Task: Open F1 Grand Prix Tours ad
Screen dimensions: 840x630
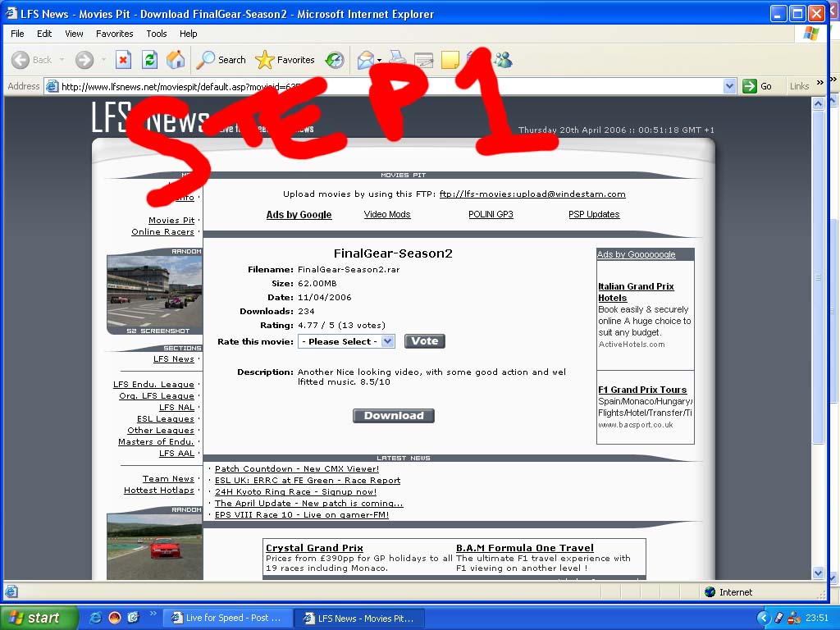Action: pyautogui.click(x=642, y=390)
